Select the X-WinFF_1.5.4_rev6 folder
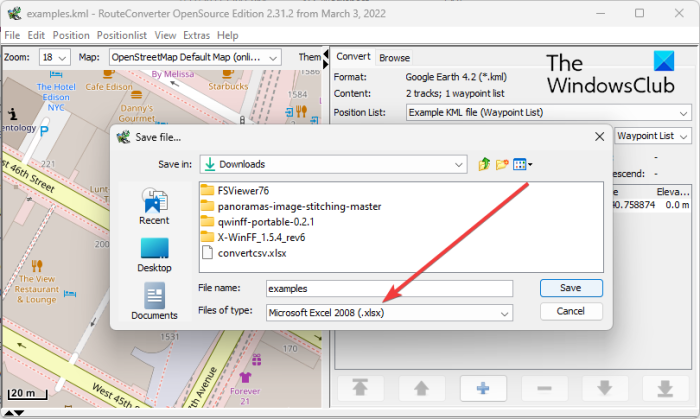Image resolution: width=700 pixels, height=419 pixels. pyautogui.click(x=253, y=237)
